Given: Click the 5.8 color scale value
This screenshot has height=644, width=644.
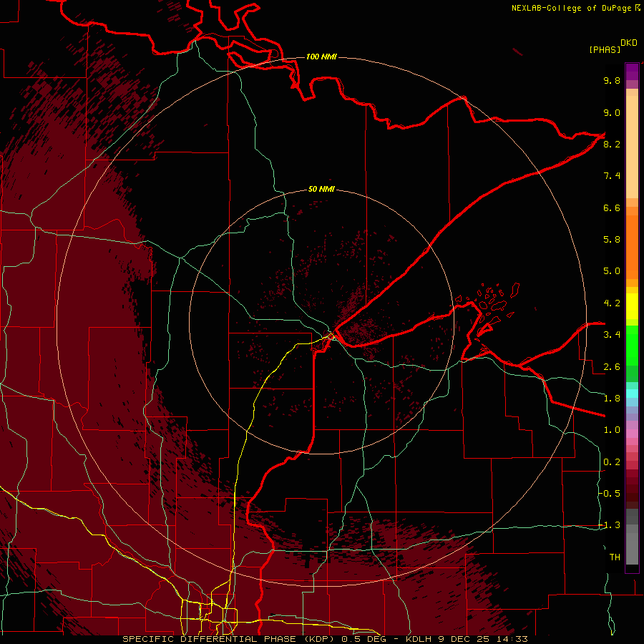Looking at the screenshot, I should point(612,240).
